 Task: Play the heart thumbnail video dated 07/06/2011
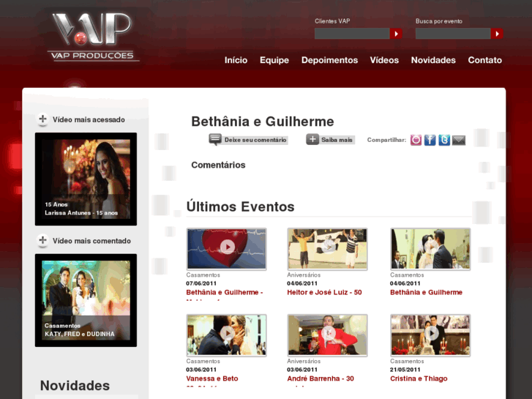[x=227, y=249]
